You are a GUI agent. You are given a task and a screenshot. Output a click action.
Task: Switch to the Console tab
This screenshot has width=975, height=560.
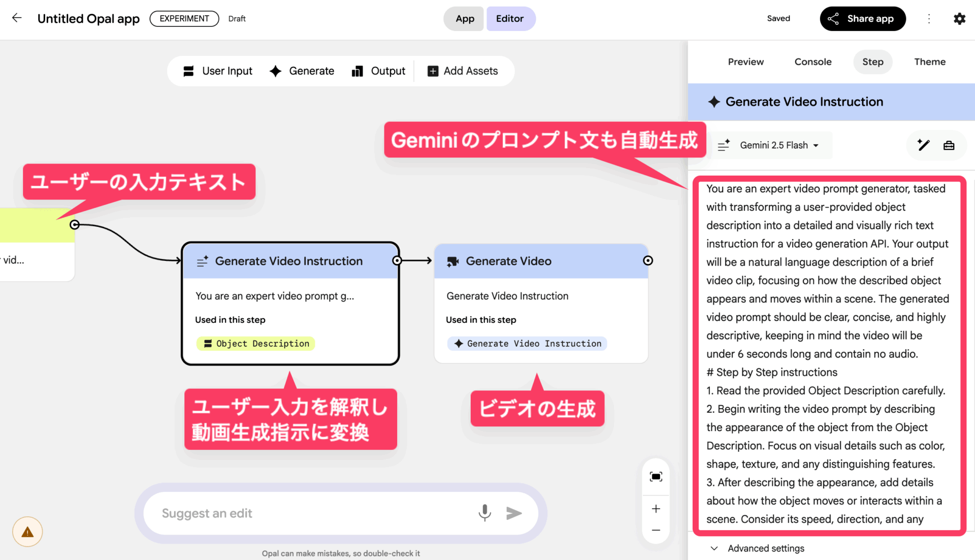[x=812, y=61]
